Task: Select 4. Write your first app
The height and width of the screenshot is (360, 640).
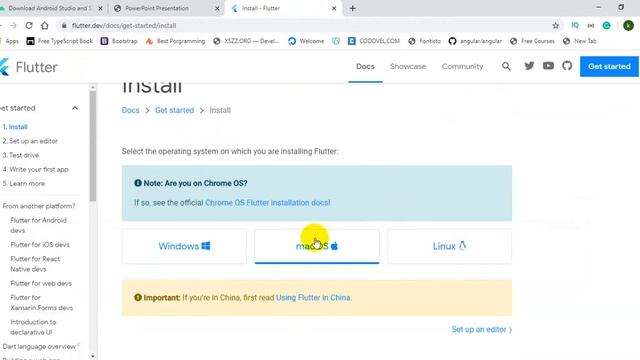Action: [36, 169]
